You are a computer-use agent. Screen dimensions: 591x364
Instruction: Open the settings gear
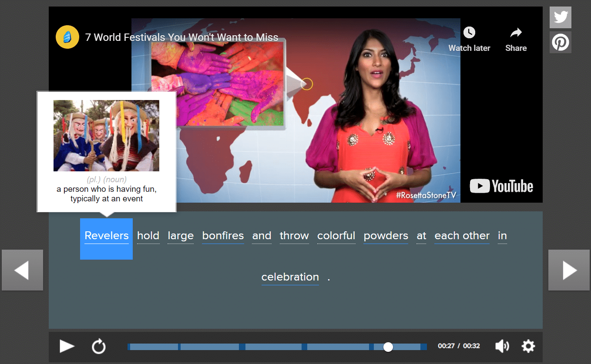[x=528, y=346]
